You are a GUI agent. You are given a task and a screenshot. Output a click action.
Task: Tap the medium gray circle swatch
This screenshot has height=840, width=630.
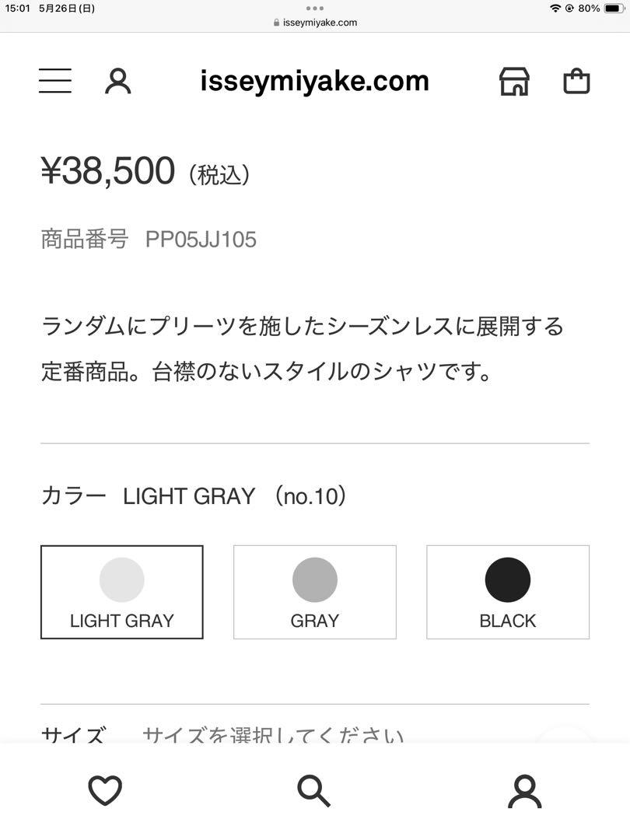coord(315,579)
